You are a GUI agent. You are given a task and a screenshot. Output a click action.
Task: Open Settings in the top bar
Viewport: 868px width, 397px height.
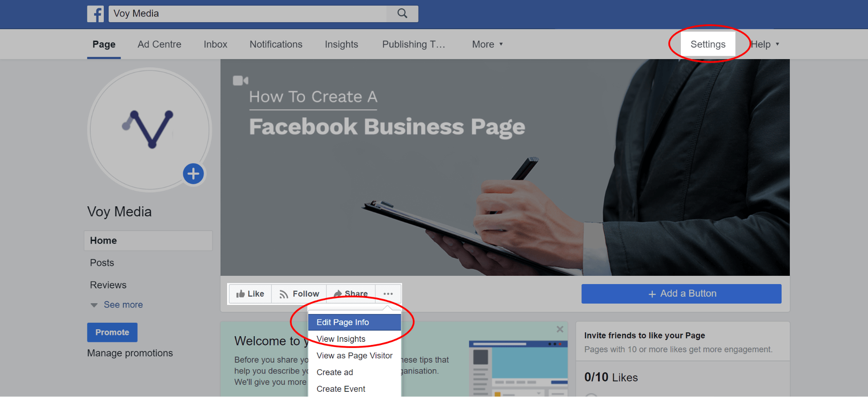(x=708, y=44)
